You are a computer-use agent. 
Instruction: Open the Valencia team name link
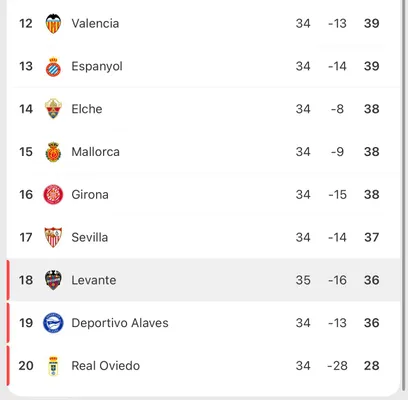point(95,23)
